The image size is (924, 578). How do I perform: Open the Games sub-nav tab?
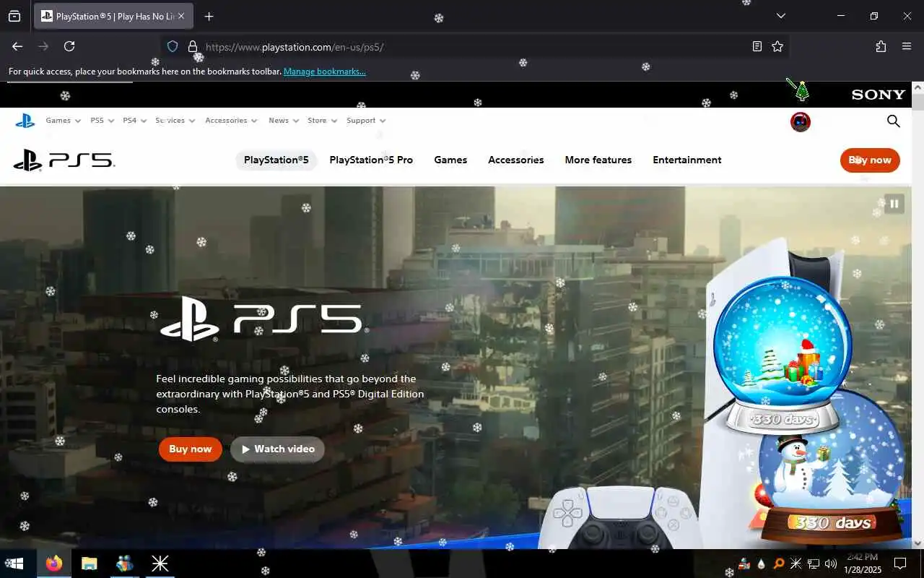pyautogui.click(x=450, y=160)
